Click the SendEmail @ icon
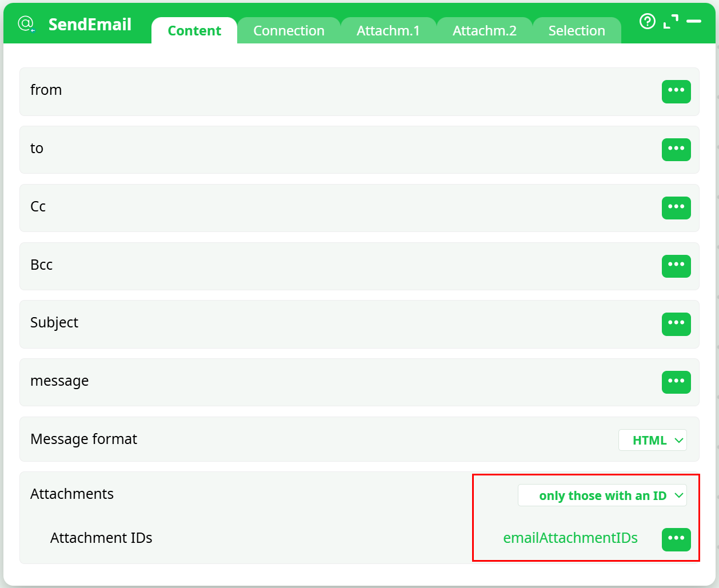 (x=26, y=24)
